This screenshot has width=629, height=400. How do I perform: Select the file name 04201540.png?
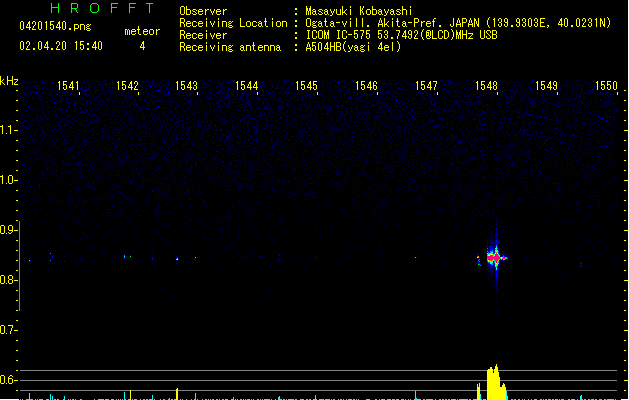tap(55, 26)
